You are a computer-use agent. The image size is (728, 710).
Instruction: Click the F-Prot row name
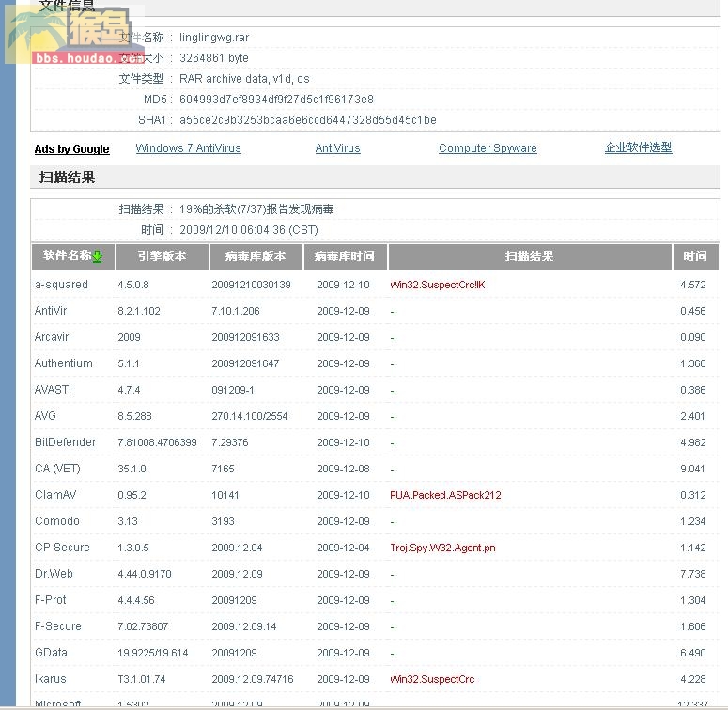(x=51, y=600)
